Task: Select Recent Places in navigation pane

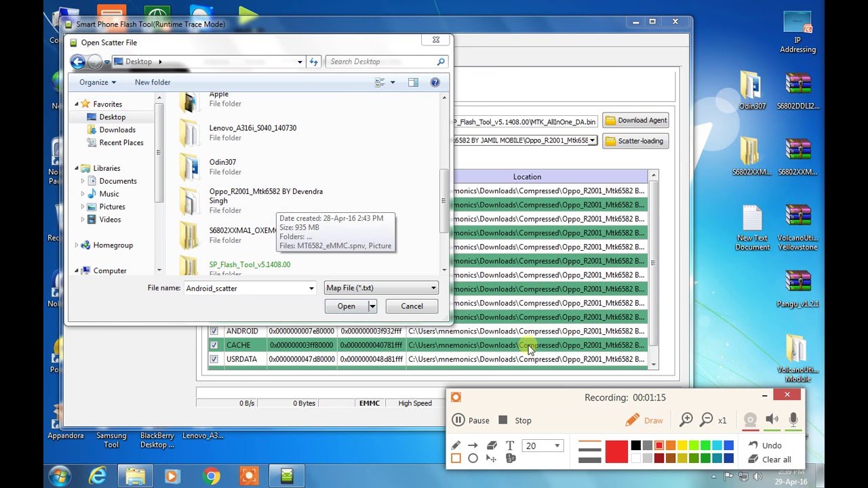Action: [121, 142]
